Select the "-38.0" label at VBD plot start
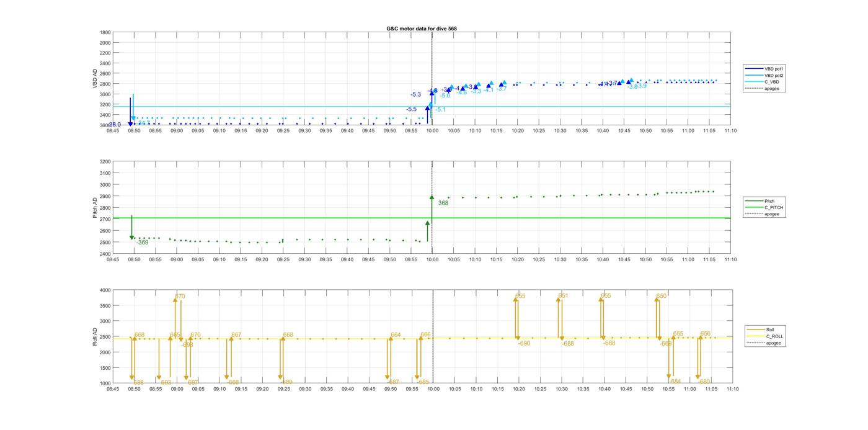Image resolution: width=868 pixels, height=430 pixels. pyautogui.click(x=115, y=125)
